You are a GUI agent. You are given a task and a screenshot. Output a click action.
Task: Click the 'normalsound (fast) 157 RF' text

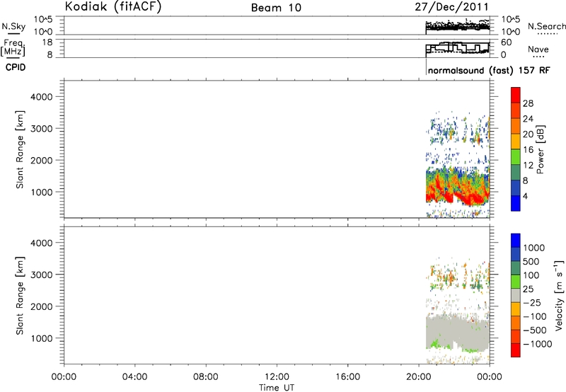pos(489,70)
